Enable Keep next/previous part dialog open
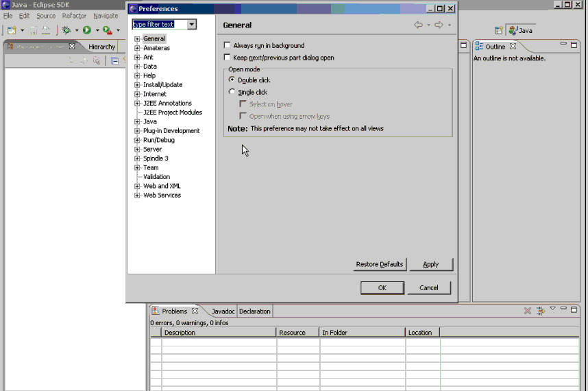588x391 pixels. (227, 57)
